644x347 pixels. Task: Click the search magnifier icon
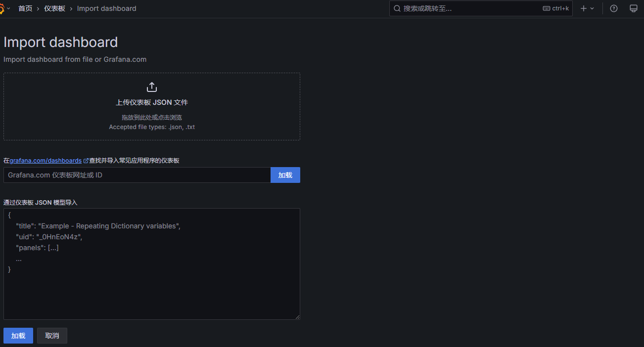click(x=397, y=8)
